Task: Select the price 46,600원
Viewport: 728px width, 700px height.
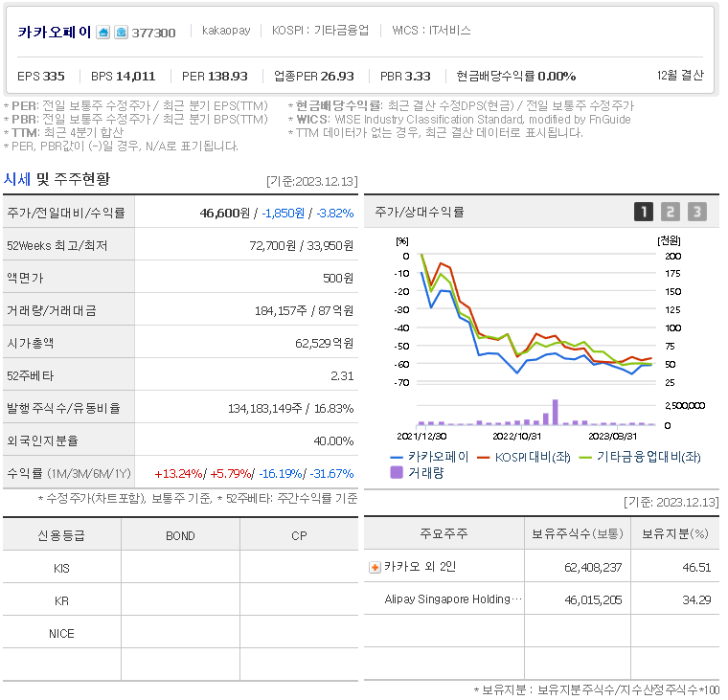Action: pos(225,213)
